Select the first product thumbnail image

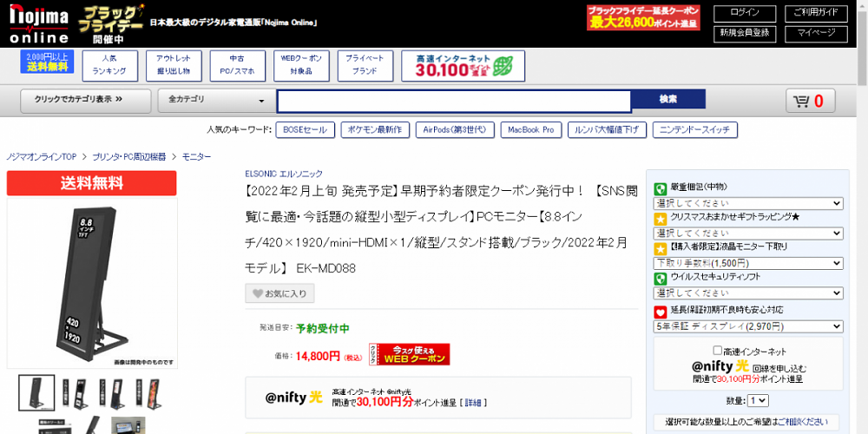(36, 393)
